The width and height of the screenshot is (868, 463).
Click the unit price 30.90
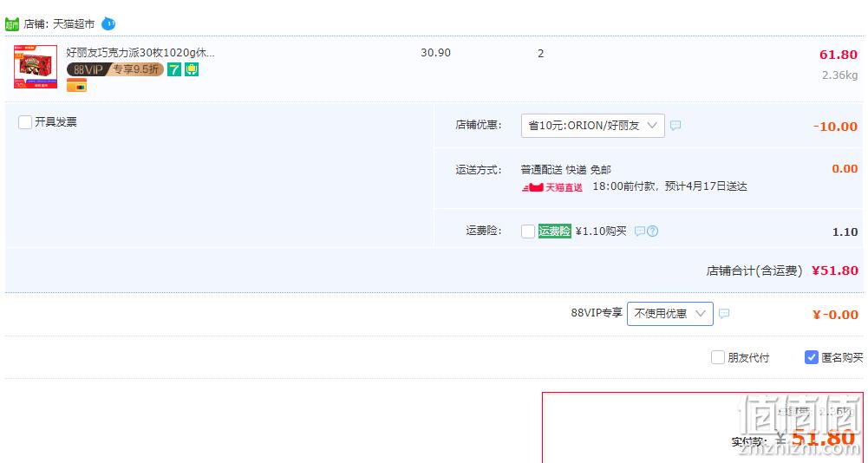(435, 53)
